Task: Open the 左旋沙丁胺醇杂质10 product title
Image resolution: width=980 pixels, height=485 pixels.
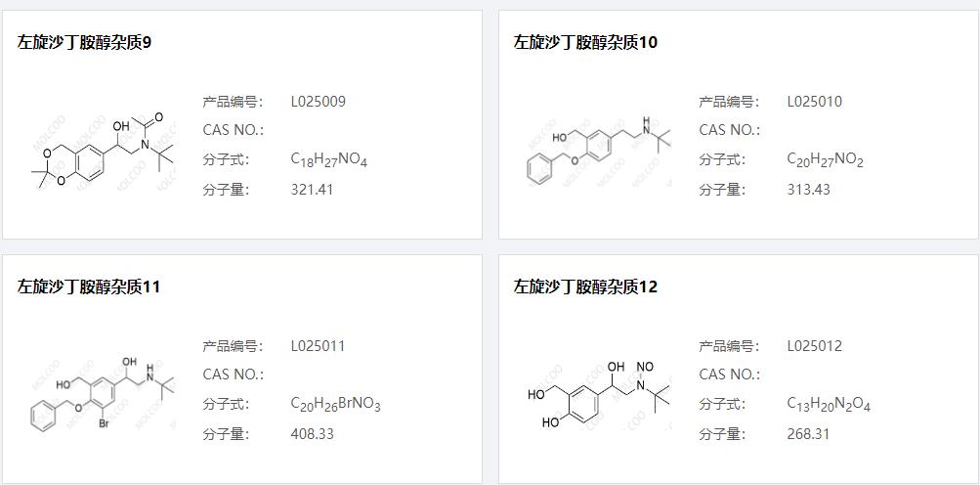Action: [x=585, y=43]
